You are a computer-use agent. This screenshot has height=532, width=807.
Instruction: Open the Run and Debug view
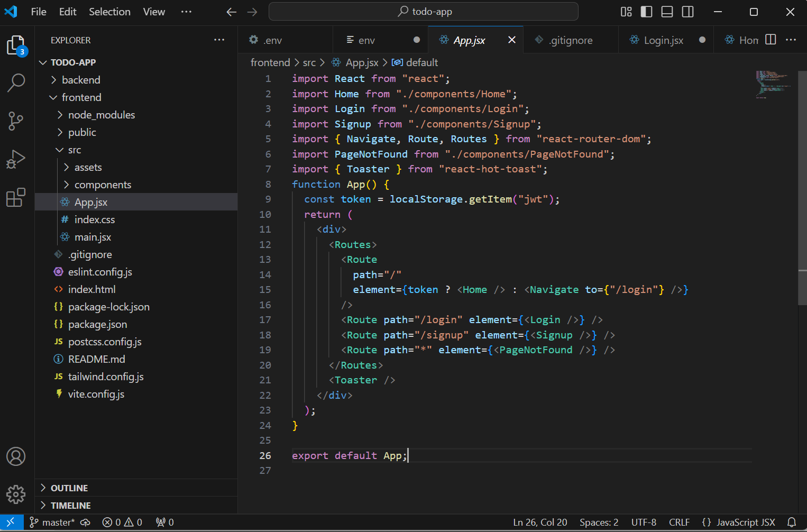point(16,159)
